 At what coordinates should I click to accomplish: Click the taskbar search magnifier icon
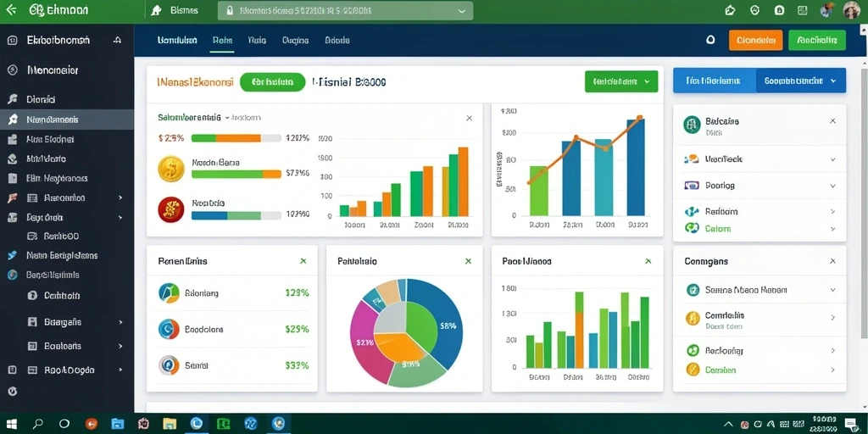click(x=37, y=424)
